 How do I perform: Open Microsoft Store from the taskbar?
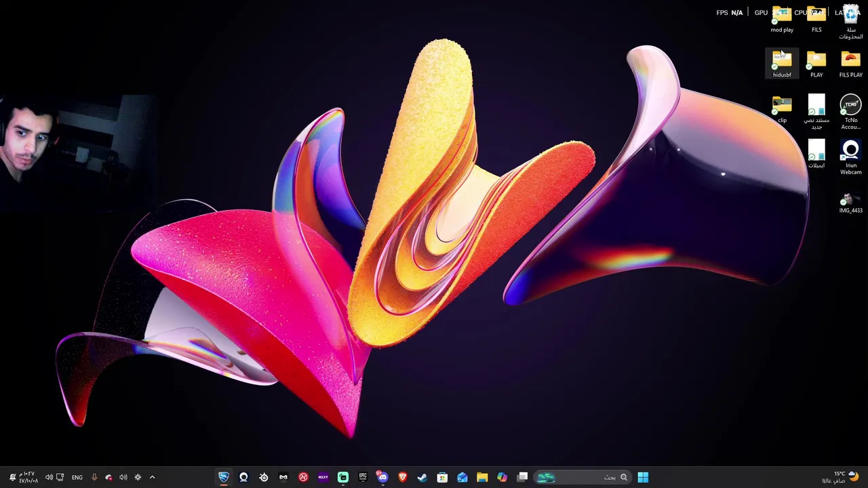coord(442,477)
